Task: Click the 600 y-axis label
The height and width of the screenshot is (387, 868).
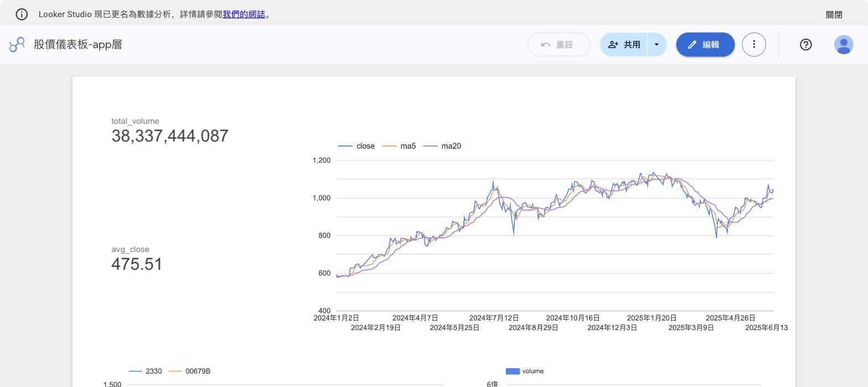Action: [324, 273]
